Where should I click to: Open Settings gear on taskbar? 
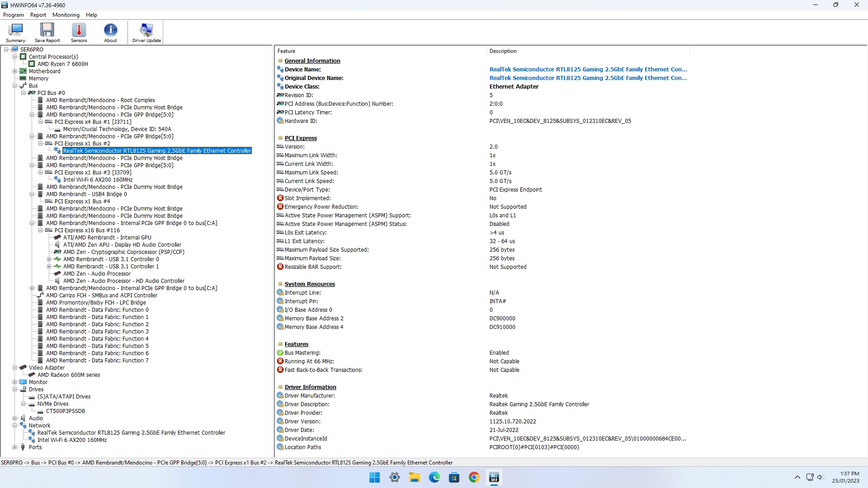pyautogui.click(x=395, y=478)
